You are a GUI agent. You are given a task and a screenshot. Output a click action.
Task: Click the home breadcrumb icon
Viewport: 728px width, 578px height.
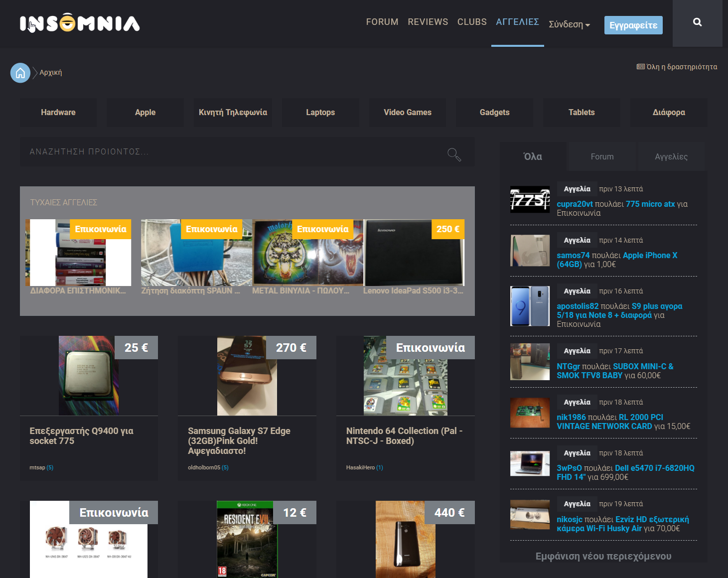(20, 73)
